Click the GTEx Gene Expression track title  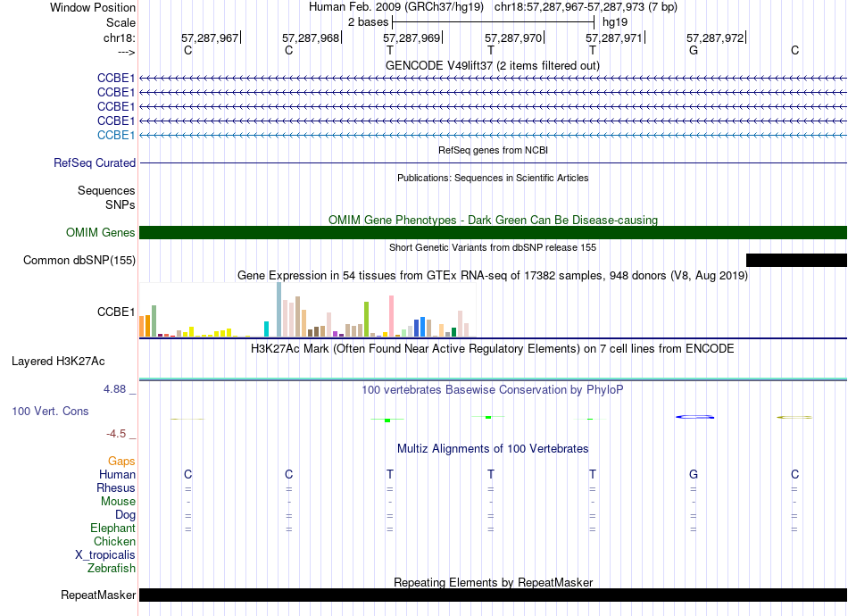click(493, 276)
